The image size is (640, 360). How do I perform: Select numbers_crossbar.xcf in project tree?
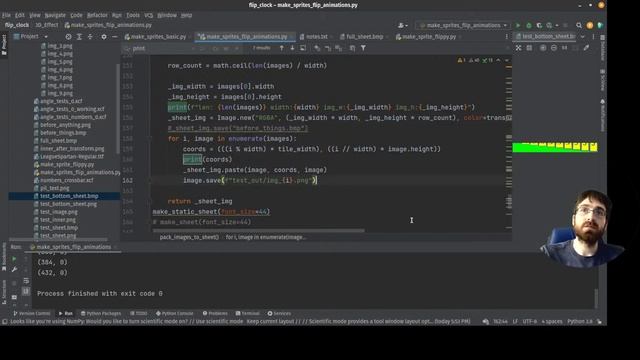tap(67, 180)
